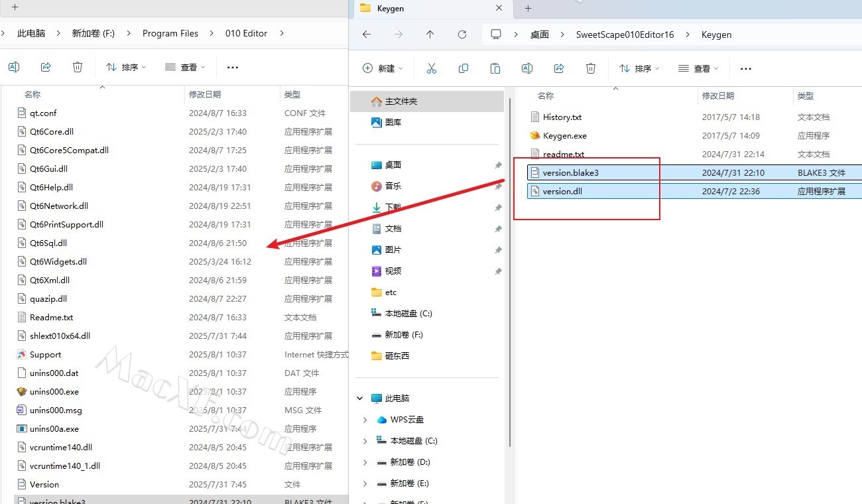Click up-directory arrow in Keygen window
Screen dimensions: 862x504
click(430, 34)
